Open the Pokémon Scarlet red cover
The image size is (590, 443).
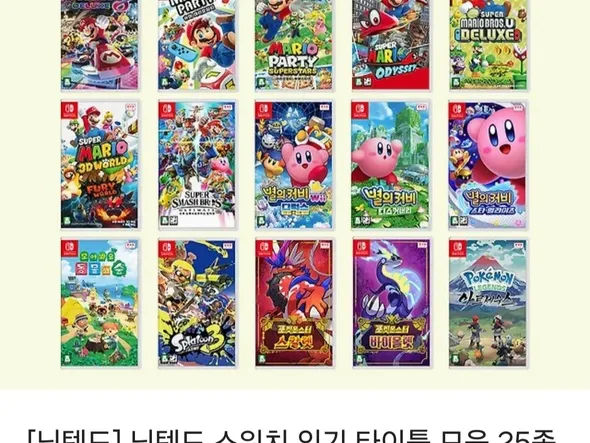(294, 303)
